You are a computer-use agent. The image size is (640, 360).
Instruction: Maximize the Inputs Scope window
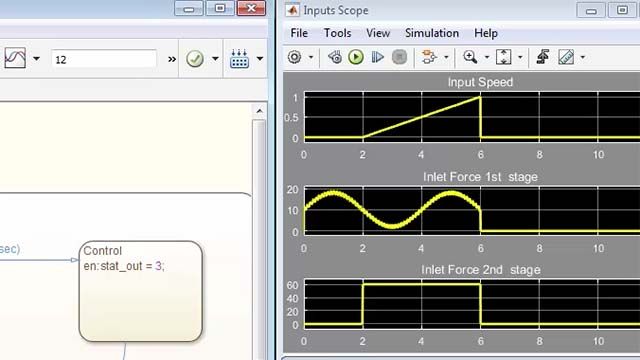coord(622,10)
